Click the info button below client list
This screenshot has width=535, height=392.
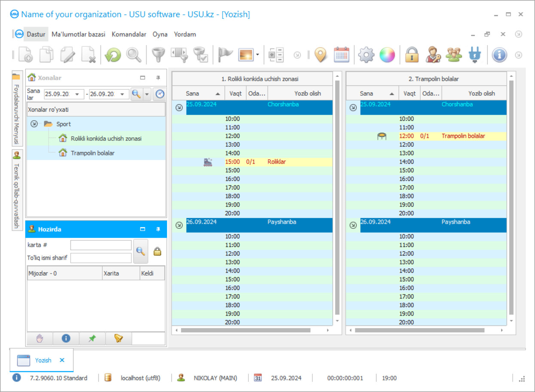[x=66, y=338]
